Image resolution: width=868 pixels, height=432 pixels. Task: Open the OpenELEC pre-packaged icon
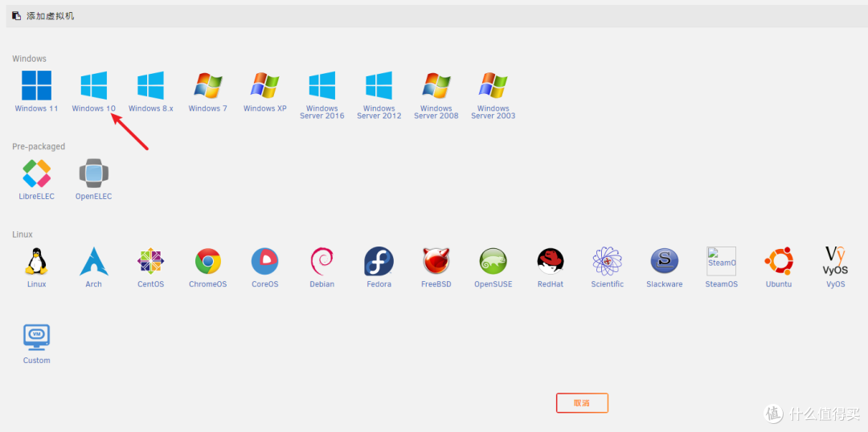(93, 173)
